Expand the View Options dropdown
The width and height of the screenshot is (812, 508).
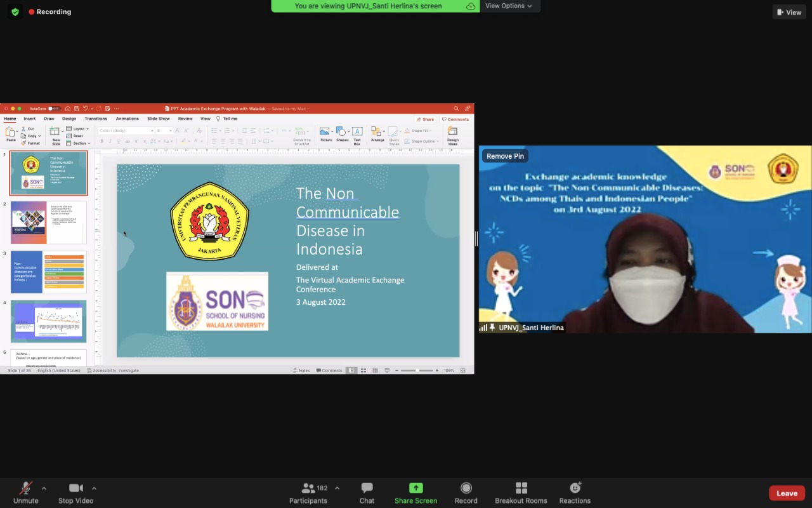coord(509,6)
